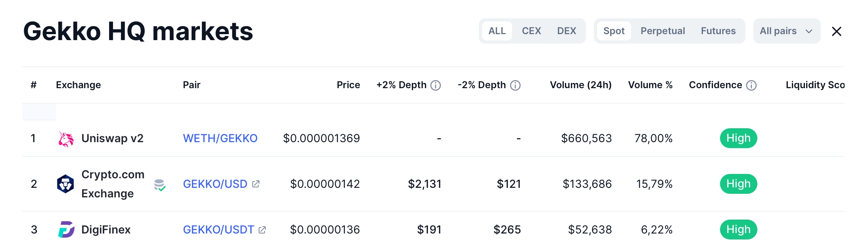Image resolution: width=868 pixels, height=247 pixels.
Task: Sort by Volume (24h) column header
Action: click(580, 85)
